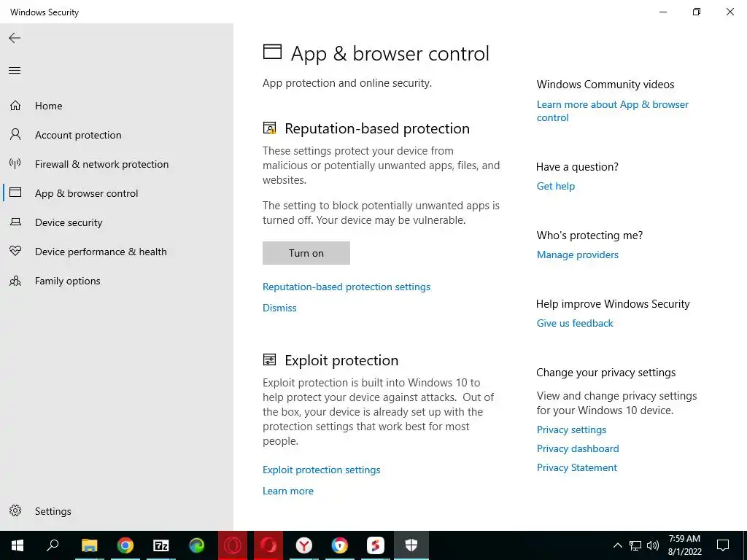
Task: Open taskbar search magnifier
Action: (53, 545)
